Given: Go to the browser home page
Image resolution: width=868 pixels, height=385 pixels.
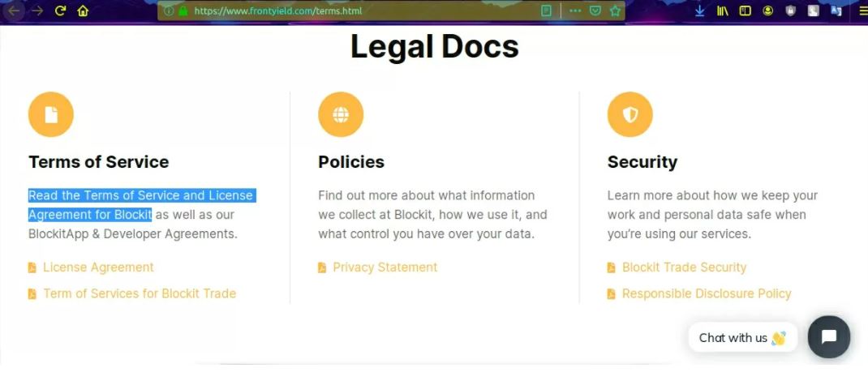Looking at the screenshot, I should click(83, 11).
